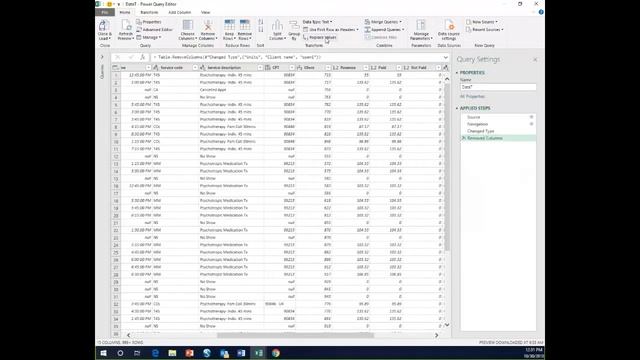Image resolution: width=640 pixels, height=360 pixels.
Task: Click the Choose Columns icon
Action: [187, 26]
